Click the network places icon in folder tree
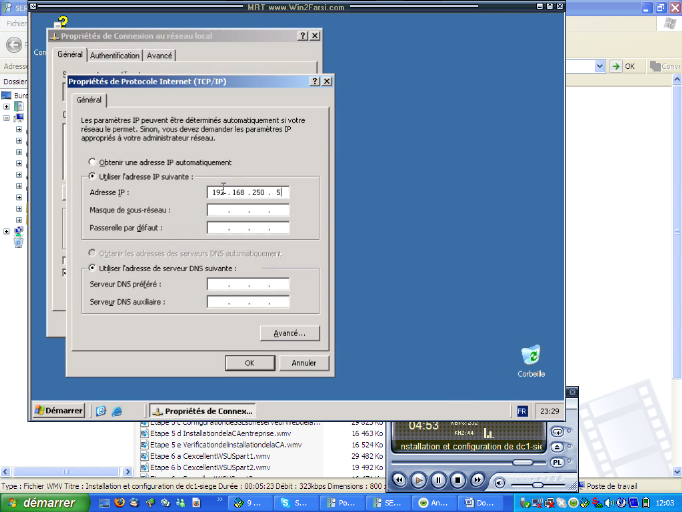 [x=18, y=231]
